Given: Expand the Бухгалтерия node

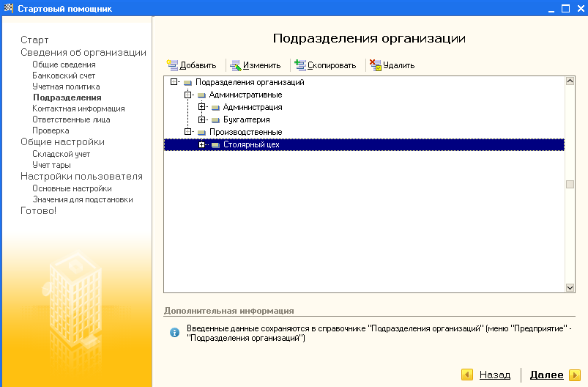Looking at the screenshot, I should (x=202, y=119).
